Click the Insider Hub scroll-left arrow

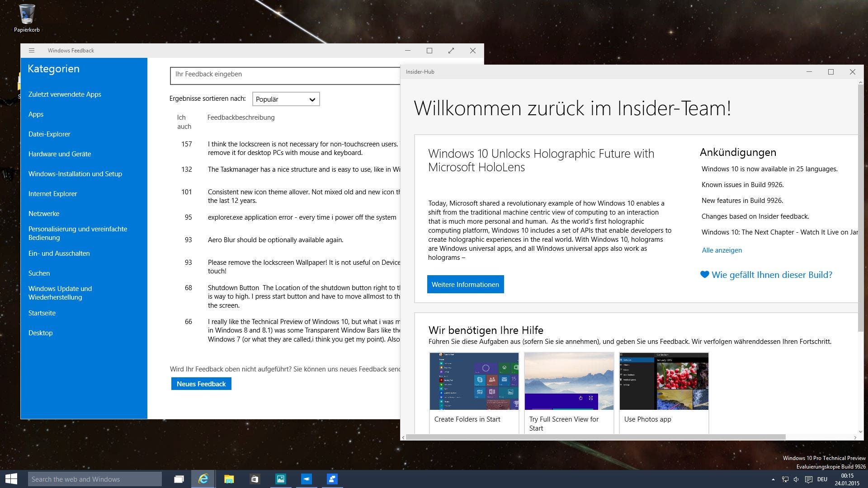tap(403, 437)
